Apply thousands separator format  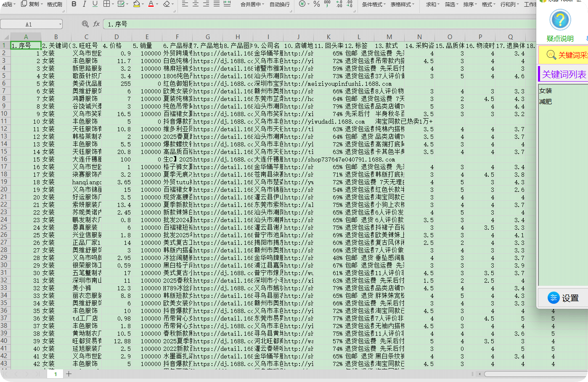click(328, 4)
